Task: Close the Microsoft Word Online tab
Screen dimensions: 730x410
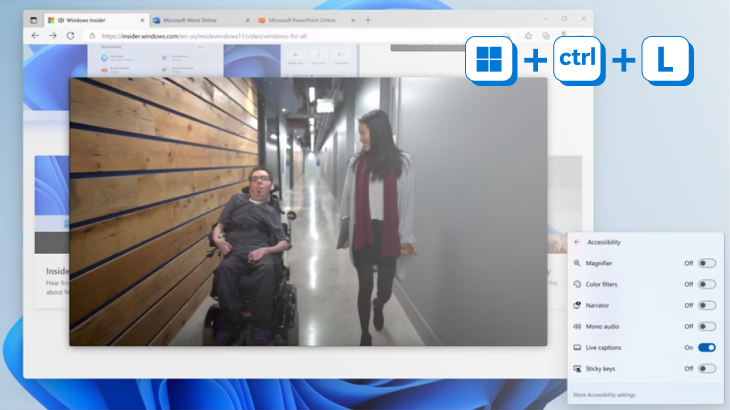Action: point(248,20)
